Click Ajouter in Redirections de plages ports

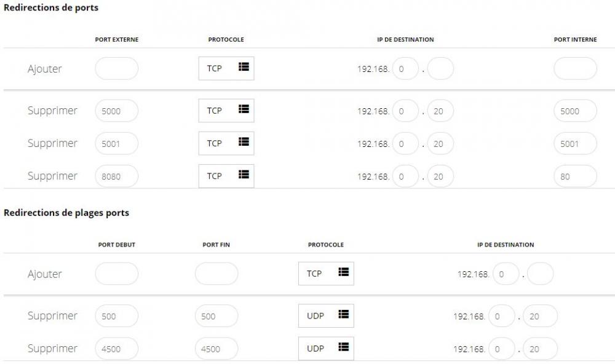tap(44, 274)
